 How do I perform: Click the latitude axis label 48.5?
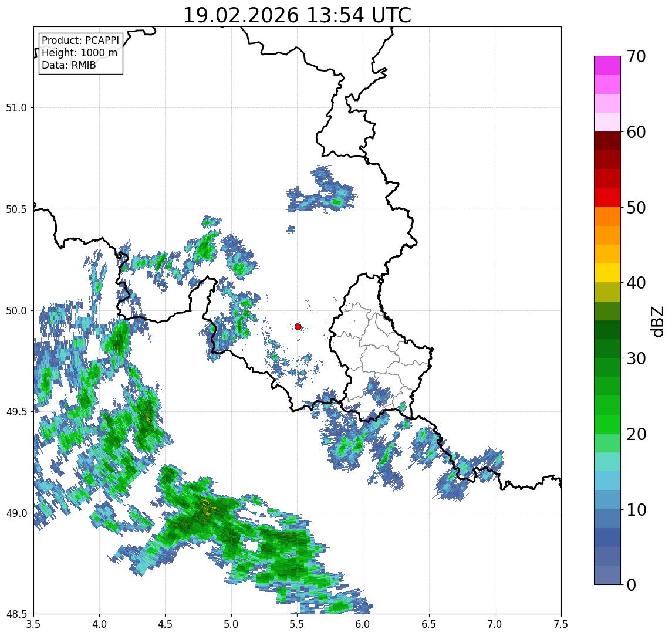(16, 614)
